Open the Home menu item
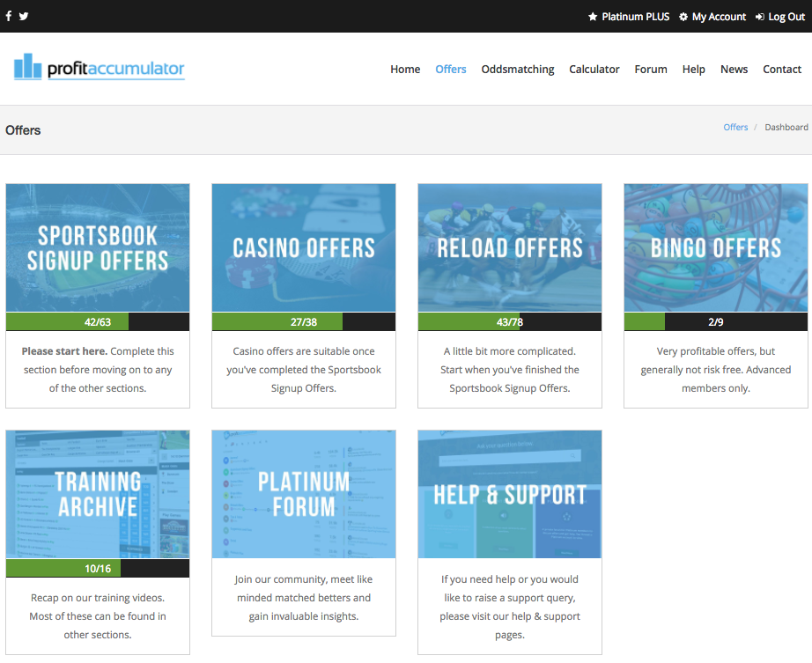The width and height of the screenshot is (812, 663). [x=405, y=70]
